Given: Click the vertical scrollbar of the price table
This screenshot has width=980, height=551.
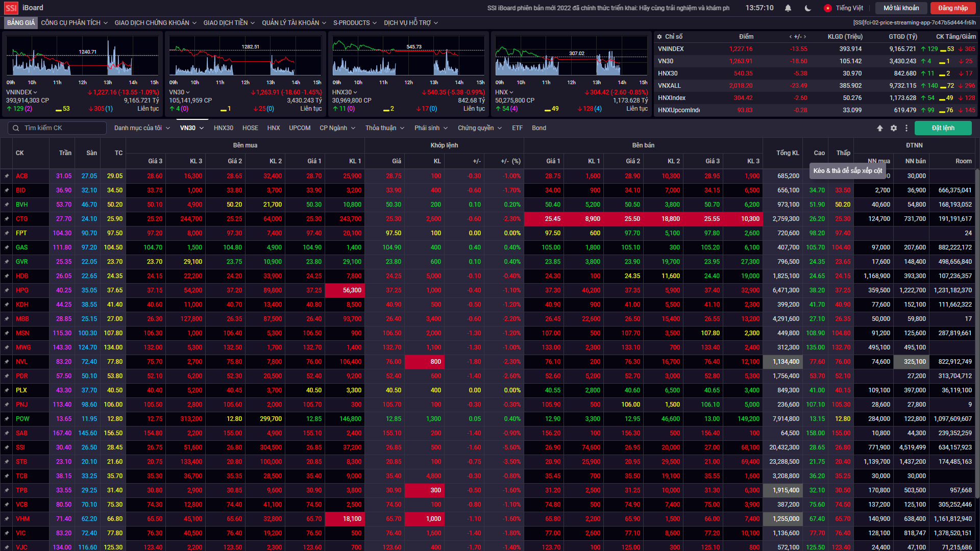Looking at the screenshot, I should (977, 332).
